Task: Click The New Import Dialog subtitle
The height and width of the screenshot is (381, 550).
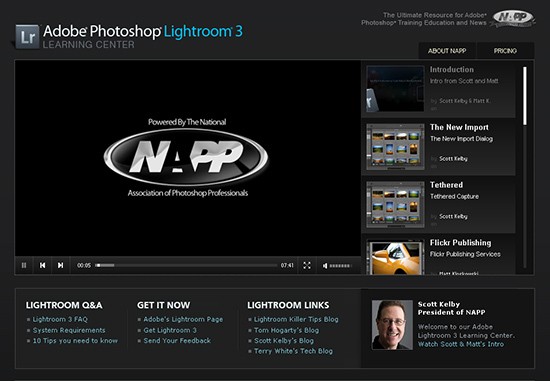Action: pyautogui.click(x=461, y=139)
